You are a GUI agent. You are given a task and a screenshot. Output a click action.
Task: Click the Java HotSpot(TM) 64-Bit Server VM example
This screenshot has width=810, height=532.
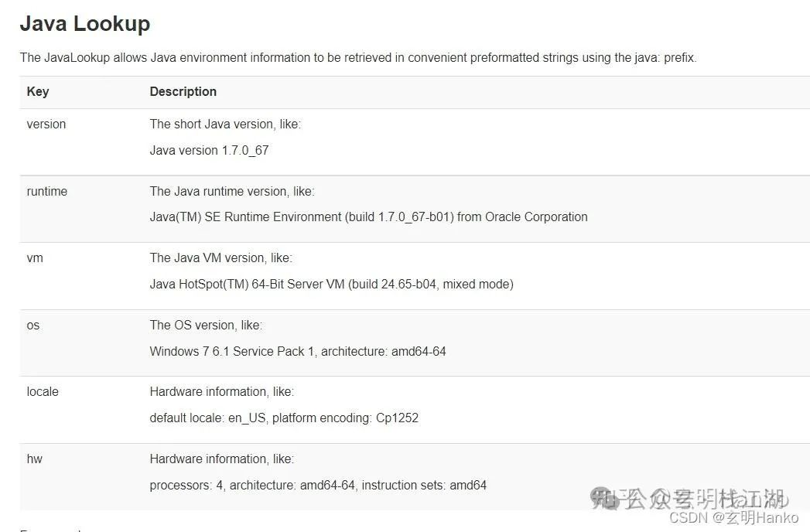331,284
